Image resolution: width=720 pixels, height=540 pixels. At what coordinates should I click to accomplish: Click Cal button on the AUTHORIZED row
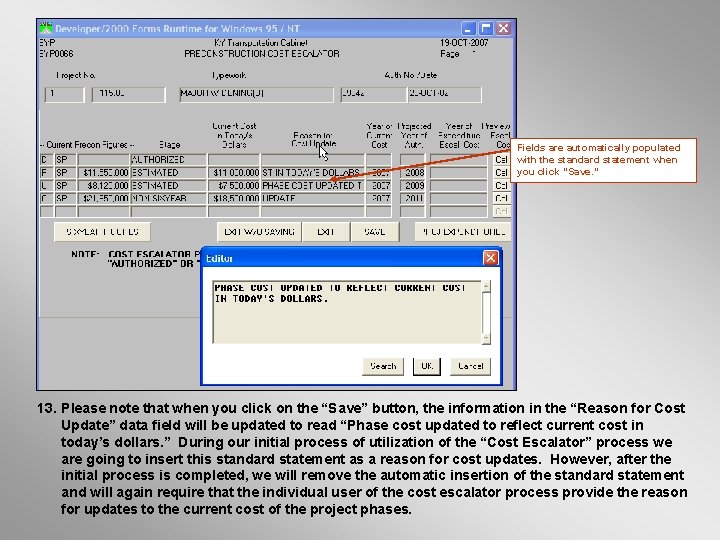point(501,159)
